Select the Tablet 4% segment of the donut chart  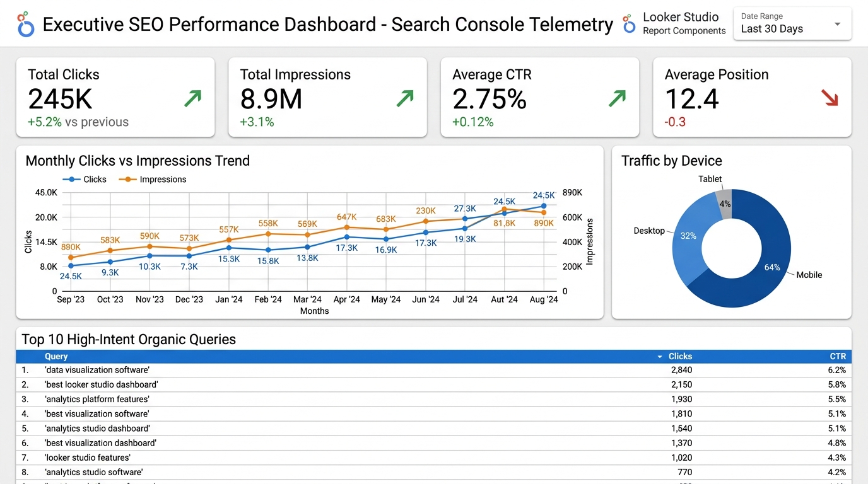point(725,204)
